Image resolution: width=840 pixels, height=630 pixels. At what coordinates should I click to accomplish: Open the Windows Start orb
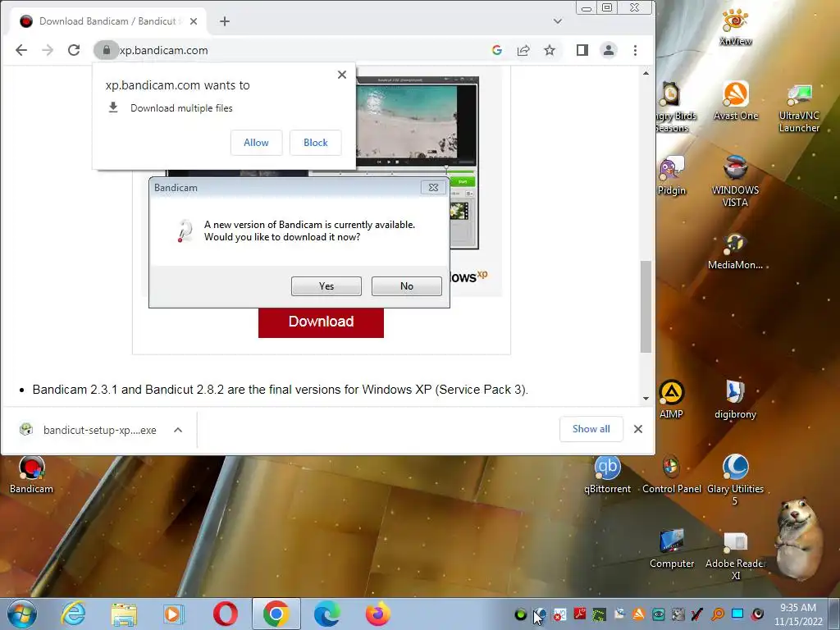(x=22, y=614)
